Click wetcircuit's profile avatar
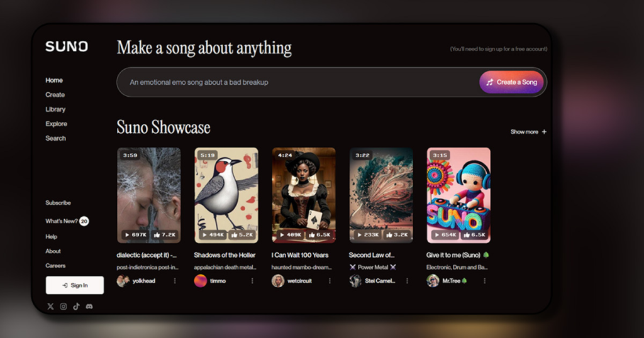 tap(278, 281)
